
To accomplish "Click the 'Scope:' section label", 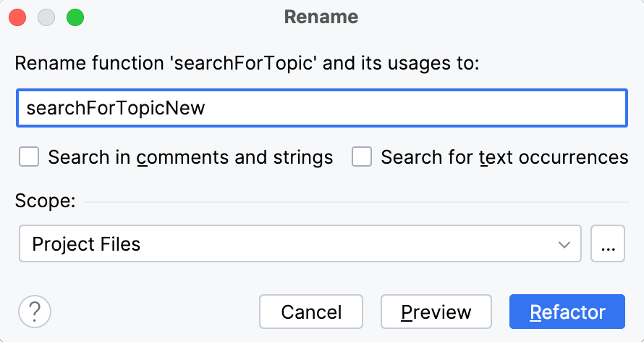I will pos(45,201).
